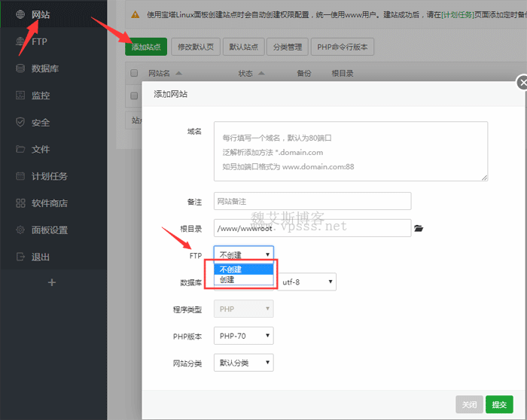
Task: Open folder browser beside root directory field
Action: [419, 228]
